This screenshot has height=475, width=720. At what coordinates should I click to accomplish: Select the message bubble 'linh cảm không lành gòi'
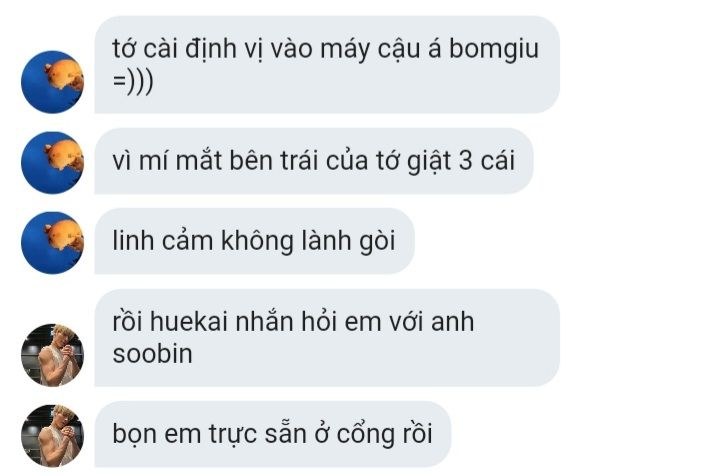[x=254, y=241]
